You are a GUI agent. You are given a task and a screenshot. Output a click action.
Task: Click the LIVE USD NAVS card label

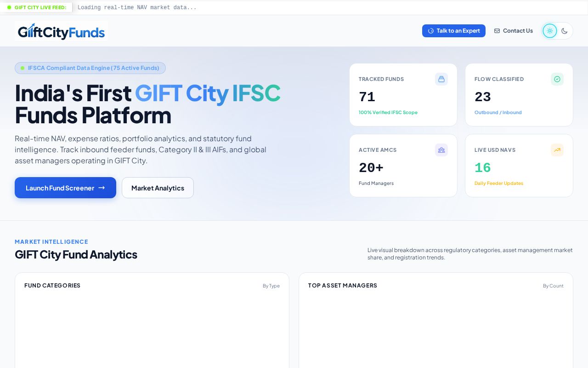click(495, 150)
